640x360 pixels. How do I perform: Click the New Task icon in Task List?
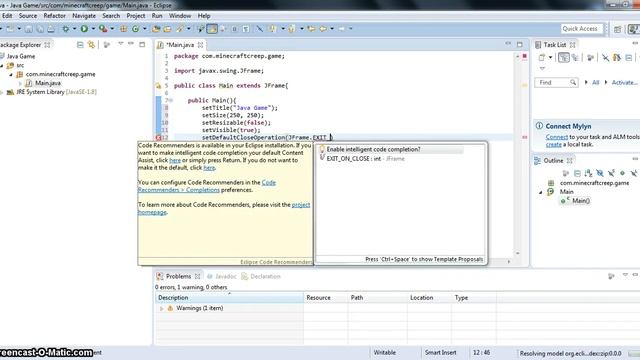[542, 58]
